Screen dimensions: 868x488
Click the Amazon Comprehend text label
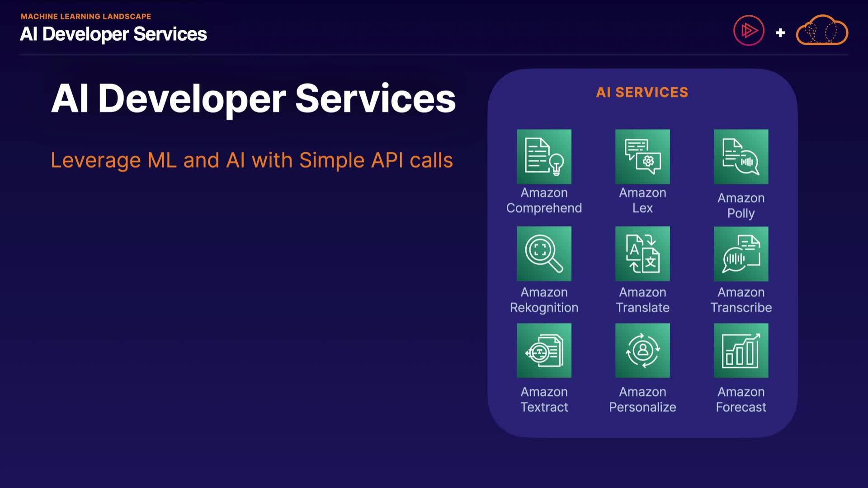tap(544, 201)
